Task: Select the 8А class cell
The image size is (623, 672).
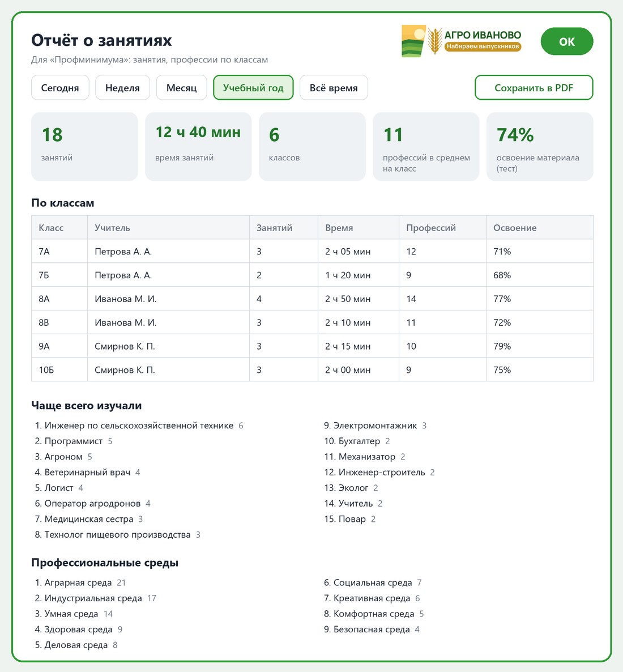Action: coord(59,299)
